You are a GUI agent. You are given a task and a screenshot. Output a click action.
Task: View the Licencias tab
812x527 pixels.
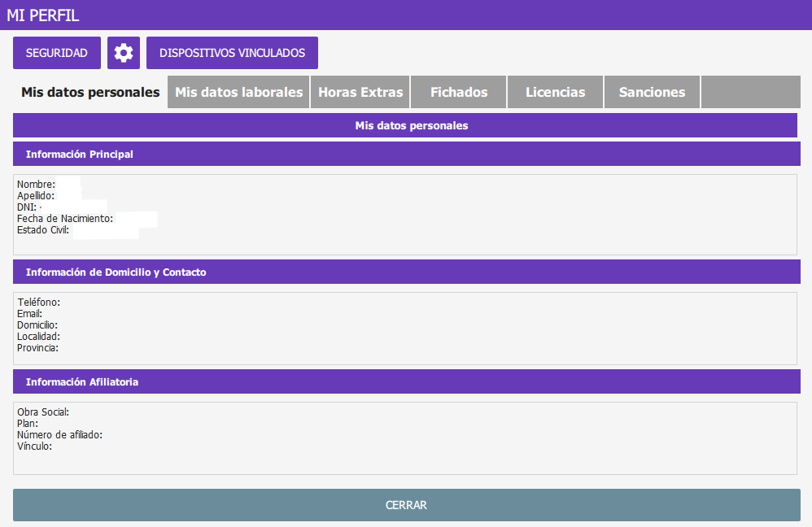coord(555,92)
